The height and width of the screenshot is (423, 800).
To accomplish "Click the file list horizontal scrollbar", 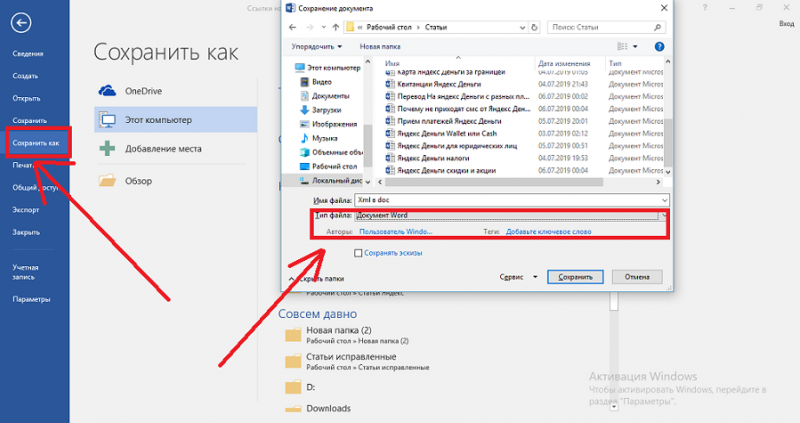I will (x=494, y=182).
